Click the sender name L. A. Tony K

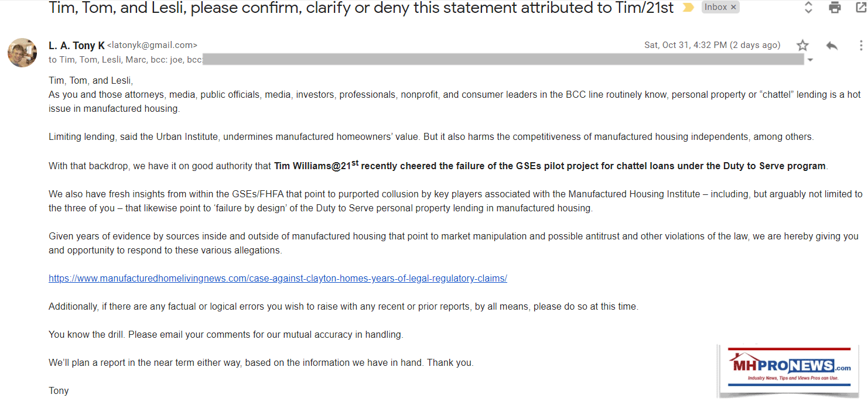tap(77, 46)
